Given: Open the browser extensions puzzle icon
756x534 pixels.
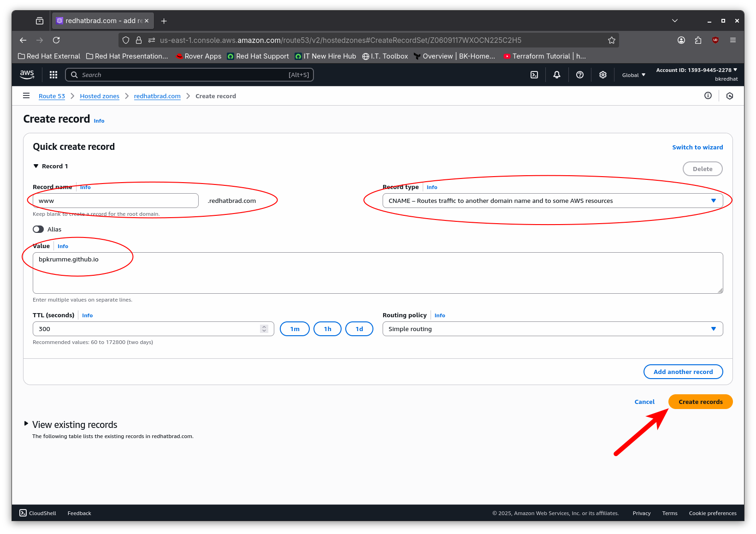Looking at the screenshot, I should click(698, 40).
